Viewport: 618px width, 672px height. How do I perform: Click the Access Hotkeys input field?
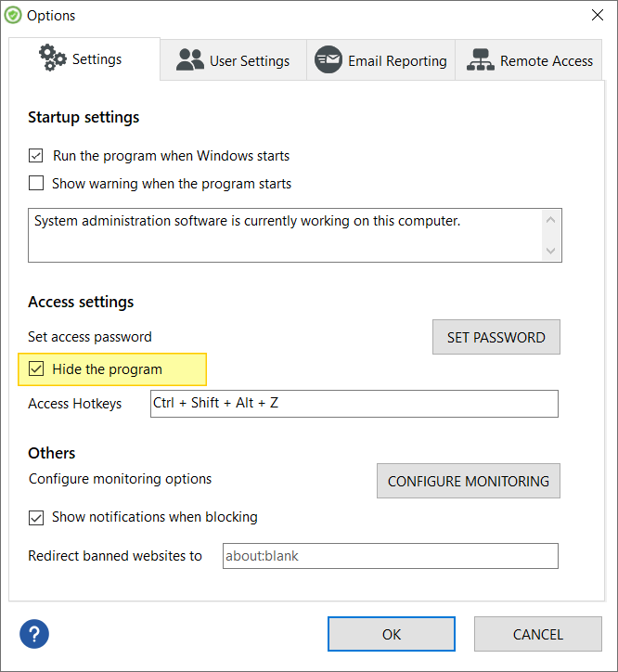click(x=354, y=403)
